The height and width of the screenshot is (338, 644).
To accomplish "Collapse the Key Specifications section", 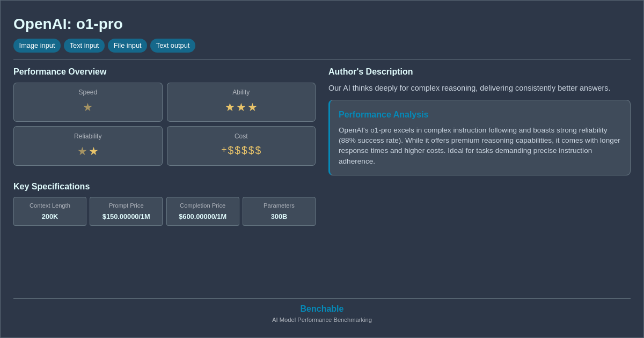I will (52, 186).
